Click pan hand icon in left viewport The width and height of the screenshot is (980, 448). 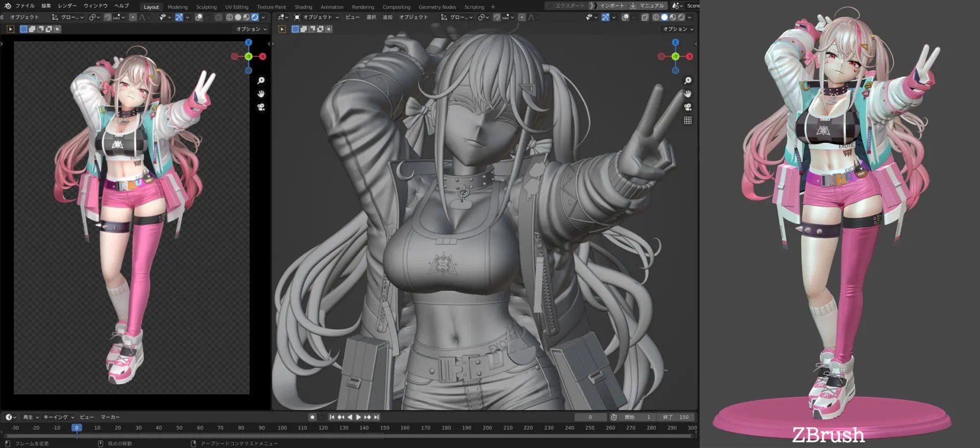261,94
